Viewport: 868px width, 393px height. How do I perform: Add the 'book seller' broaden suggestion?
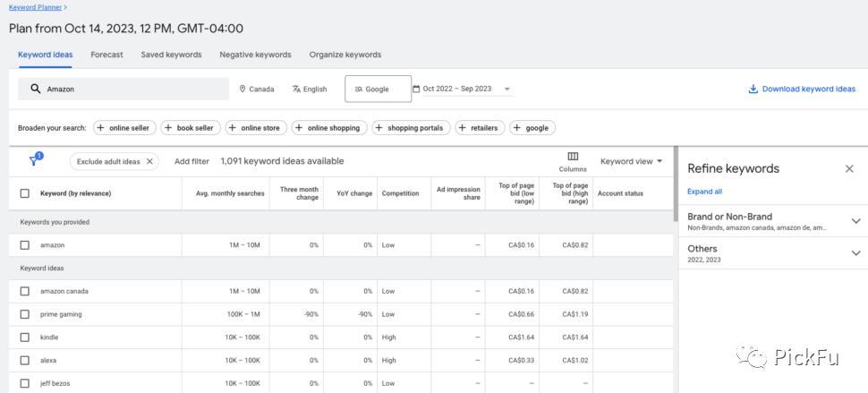[191, 128]
